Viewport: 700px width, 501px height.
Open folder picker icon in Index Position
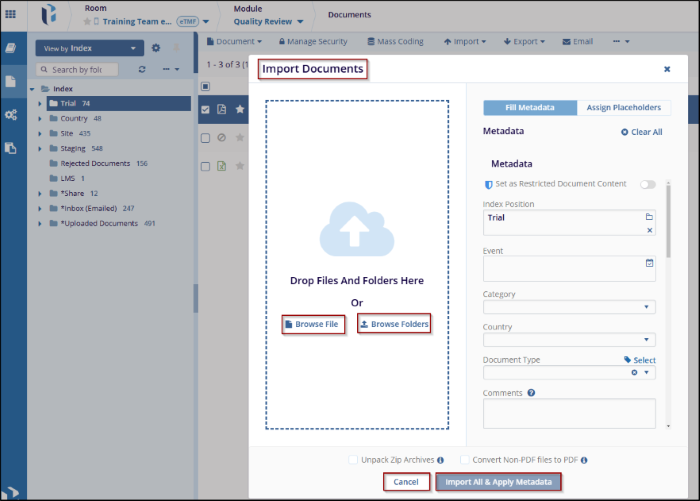[648, 217]
